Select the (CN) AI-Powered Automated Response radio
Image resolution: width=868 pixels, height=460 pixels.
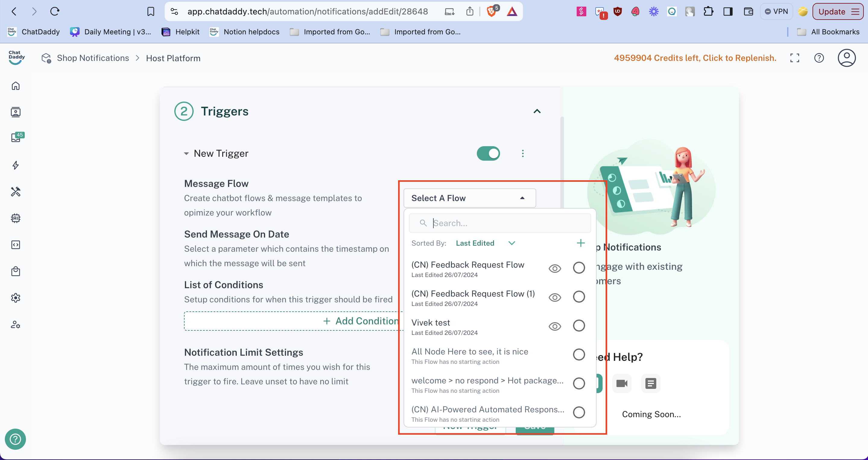coord(579,412)
